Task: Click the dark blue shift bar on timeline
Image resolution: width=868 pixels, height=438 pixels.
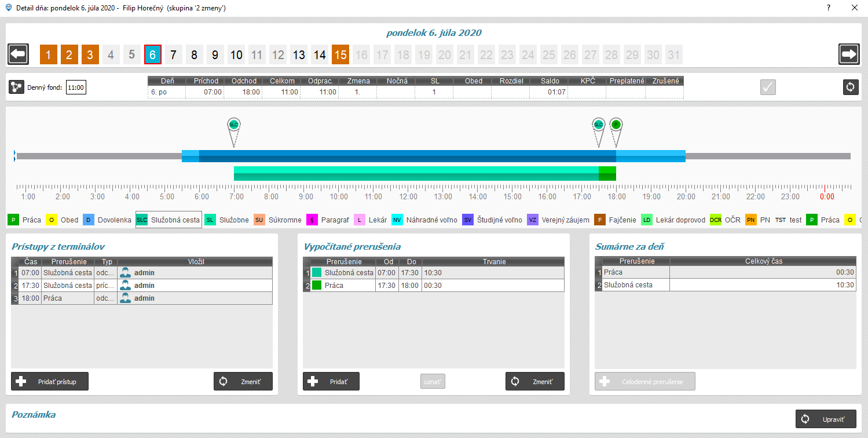Action: (407, 156)
